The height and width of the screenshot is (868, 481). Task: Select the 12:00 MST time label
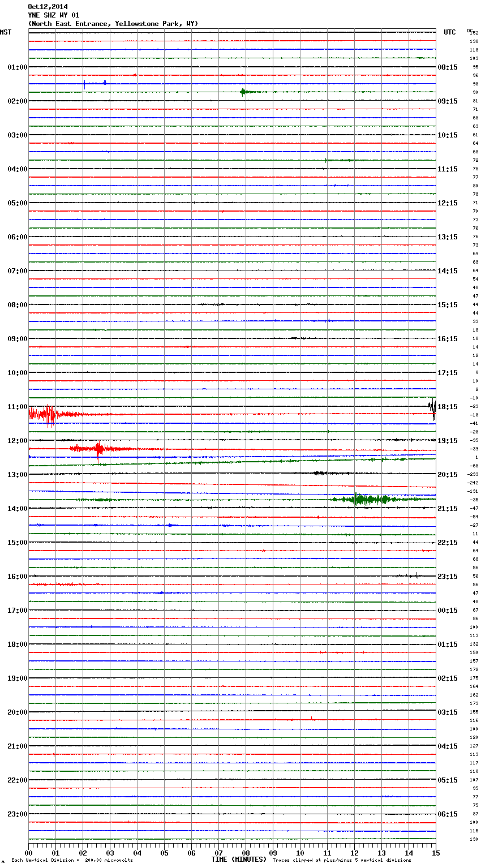[18, 441]
